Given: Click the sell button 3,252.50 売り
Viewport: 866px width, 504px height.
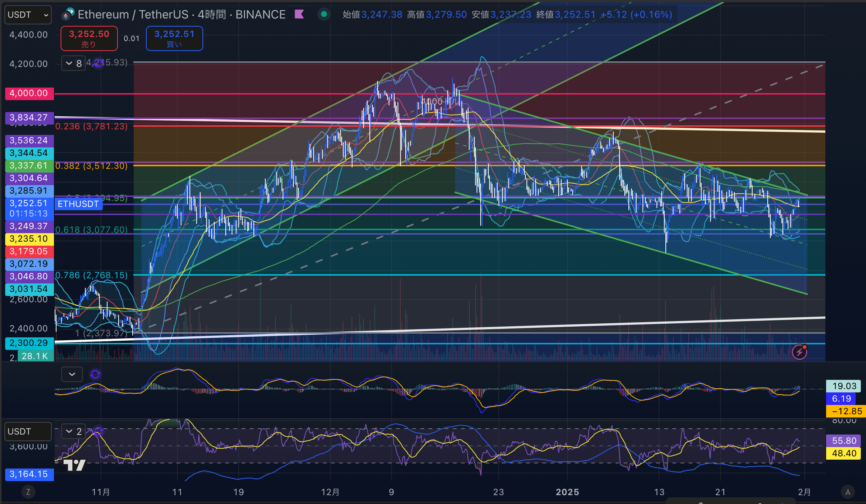Looking at the screenshot, I should coord(89,38).
